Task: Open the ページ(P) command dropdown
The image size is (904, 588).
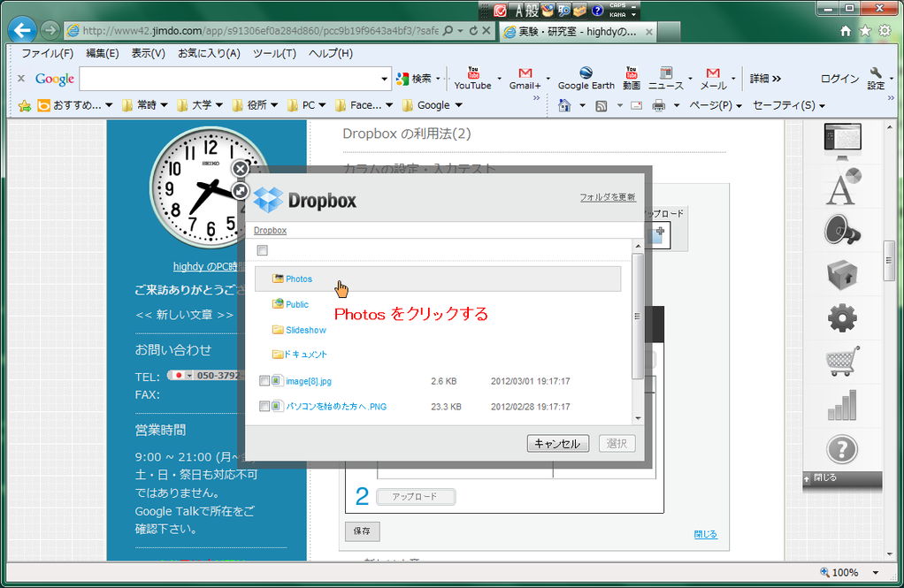Action: click(x=716, y=105)
